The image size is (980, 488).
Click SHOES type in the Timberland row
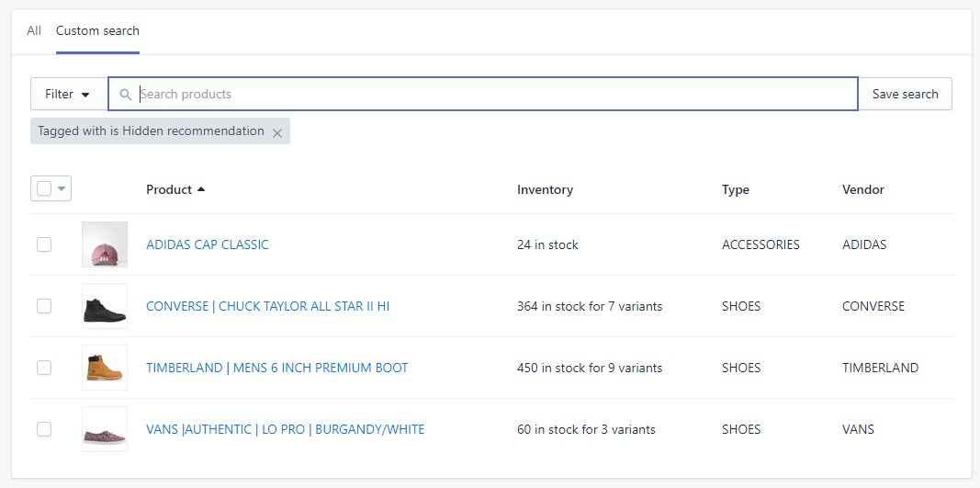pyautogui.click(x=741, y=368)
